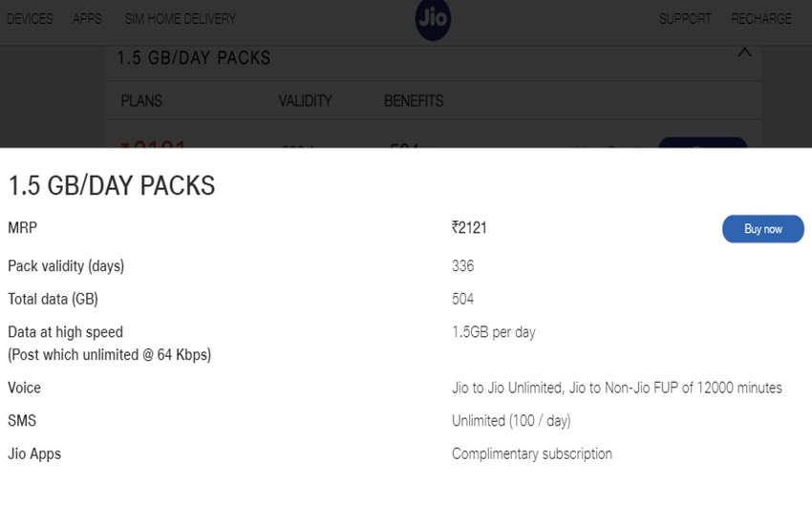The width and height of the screenshot is (812, 525).
Task: Click the BENEFITS column header
Action: (414, 101)
